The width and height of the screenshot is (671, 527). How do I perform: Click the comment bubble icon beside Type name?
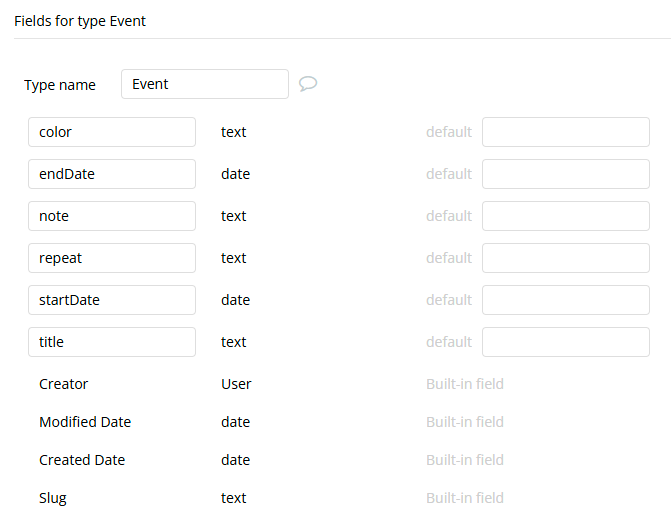[308, 84]
